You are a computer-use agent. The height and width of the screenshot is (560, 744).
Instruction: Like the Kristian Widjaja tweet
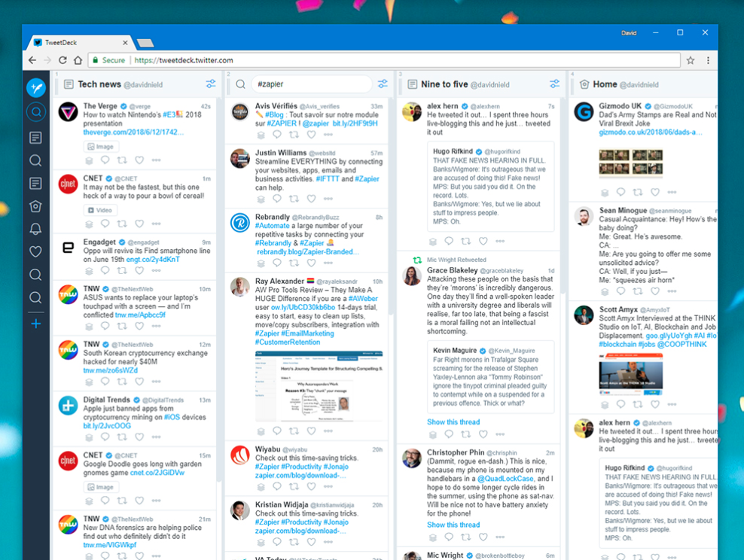click(x=311, y=542)
